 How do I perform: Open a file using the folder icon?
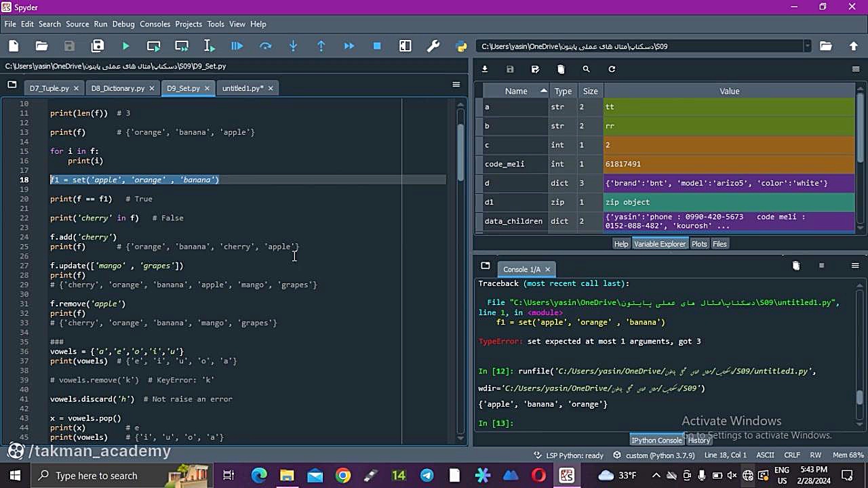click(41, 46)
